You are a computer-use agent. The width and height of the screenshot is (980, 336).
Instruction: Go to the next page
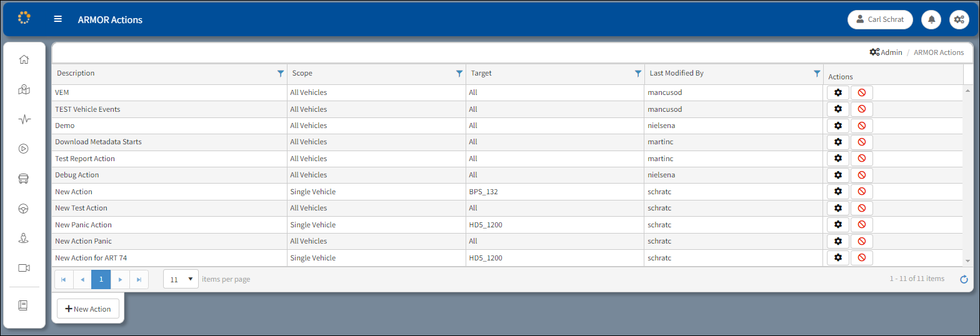pyautogui.click(x=120, y=279)
